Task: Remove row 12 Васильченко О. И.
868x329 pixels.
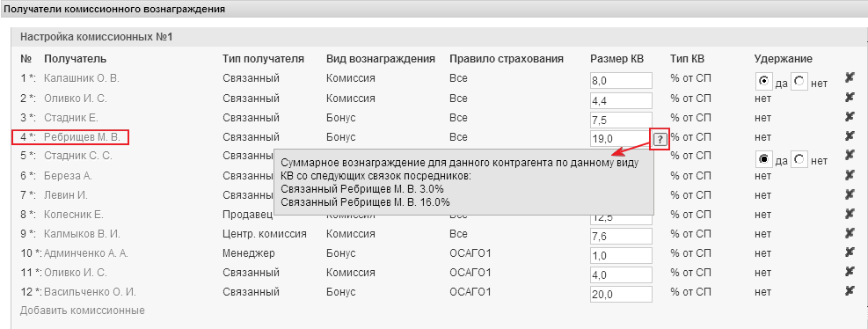Action: 850,292
